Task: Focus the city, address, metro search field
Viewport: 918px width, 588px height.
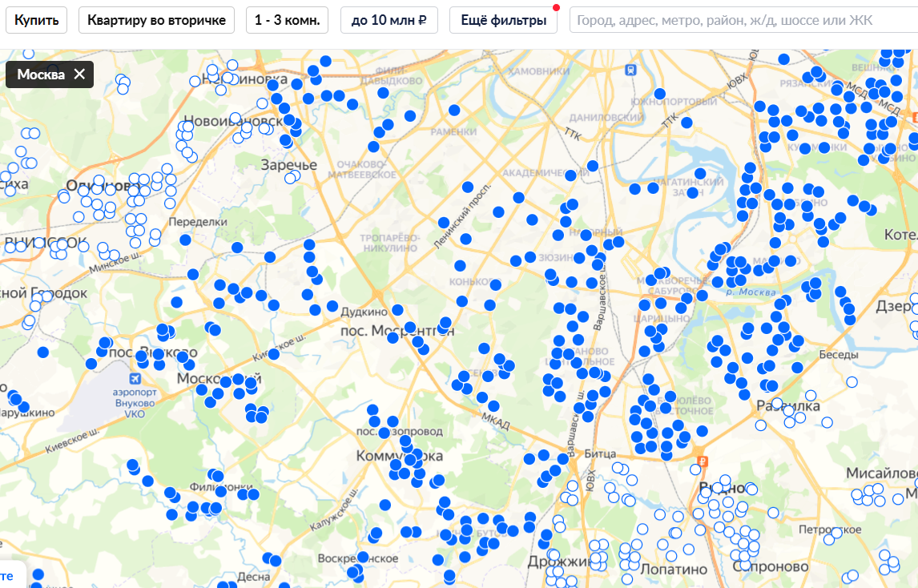Action: [x=743, y=20]
